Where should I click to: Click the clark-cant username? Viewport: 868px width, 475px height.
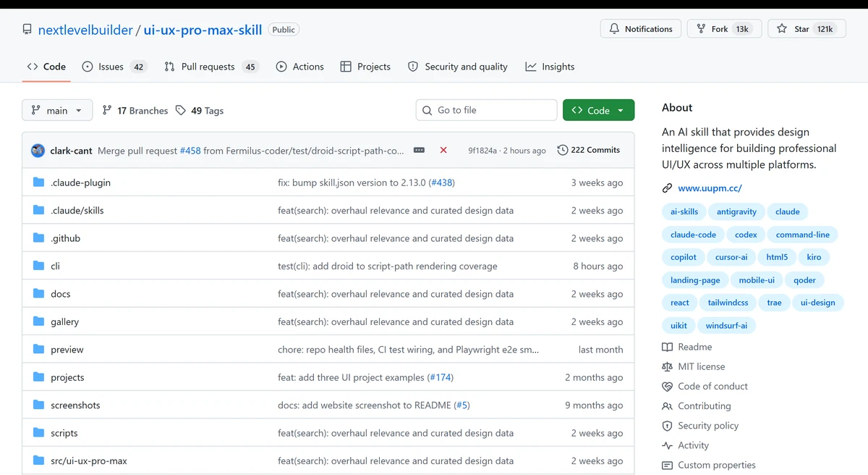tap(71, 151)
